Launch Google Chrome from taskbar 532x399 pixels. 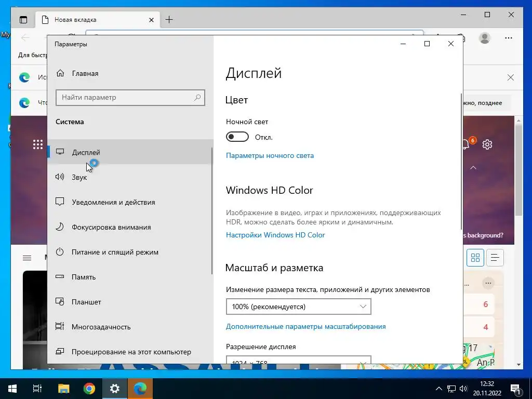[89, 389]
